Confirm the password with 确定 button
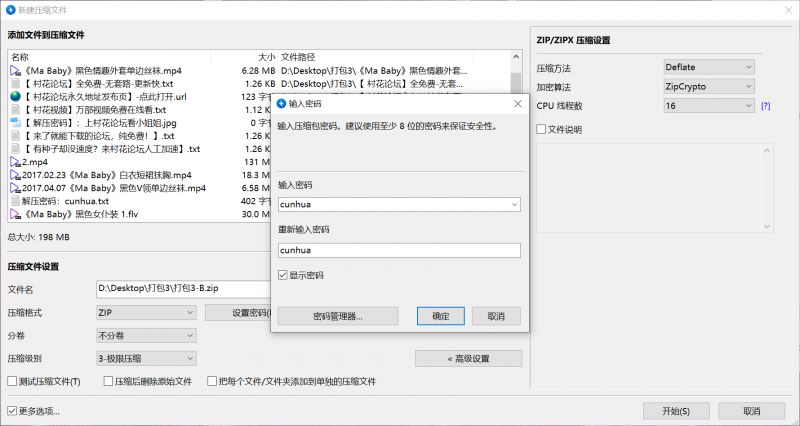This screenshot has width=800, height=426. (x=440, y=316)
